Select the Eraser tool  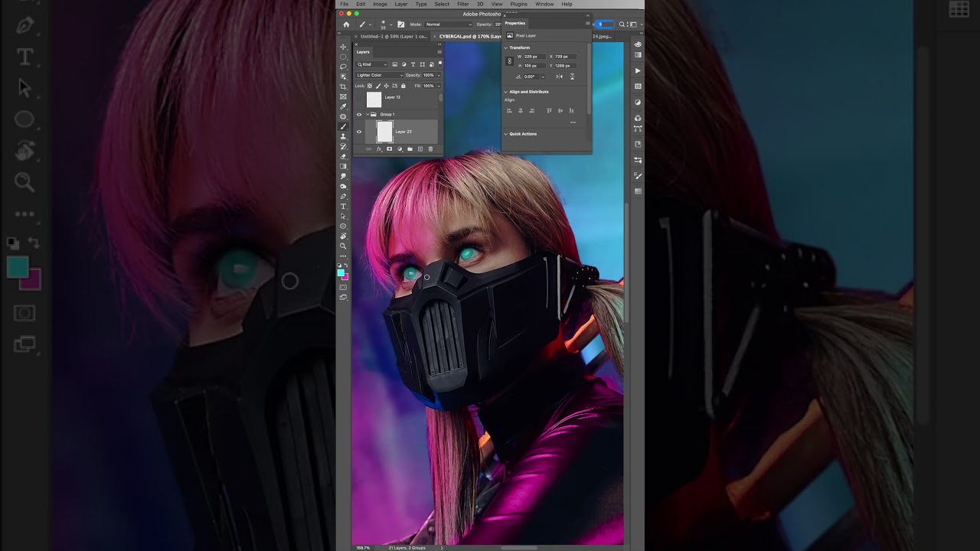(343, 156)
